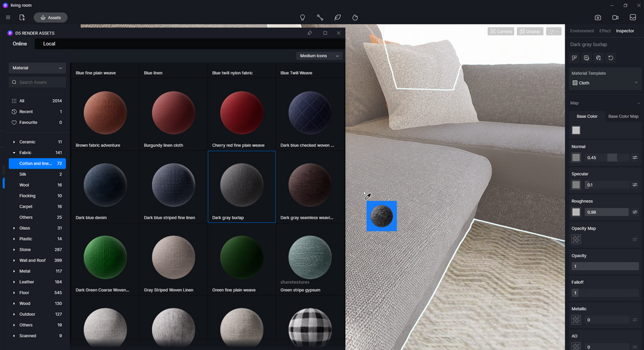Click the replace material icon in Inspector
The height and width of the screenshot is (350, 644).
click(x=599, y=58)
